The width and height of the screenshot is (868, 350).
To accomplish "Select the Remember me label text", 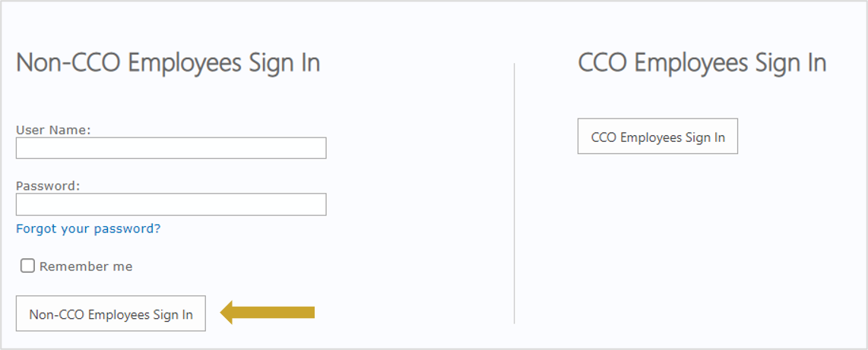I will 86,266.
